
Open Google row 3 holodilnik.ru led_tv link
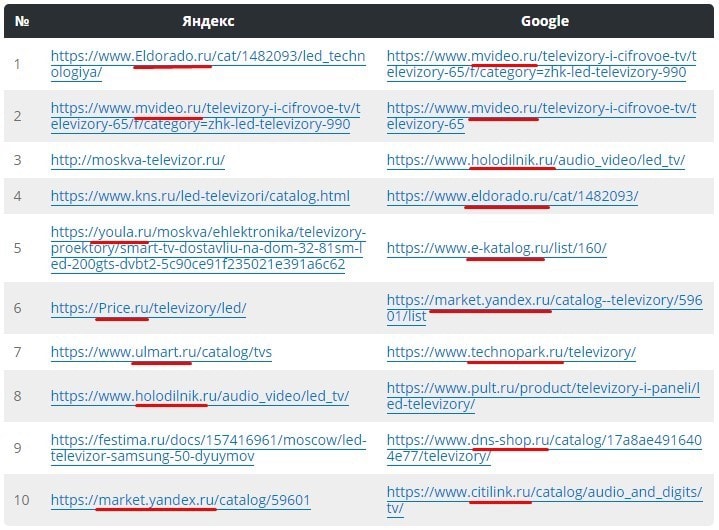pos(536,160)
